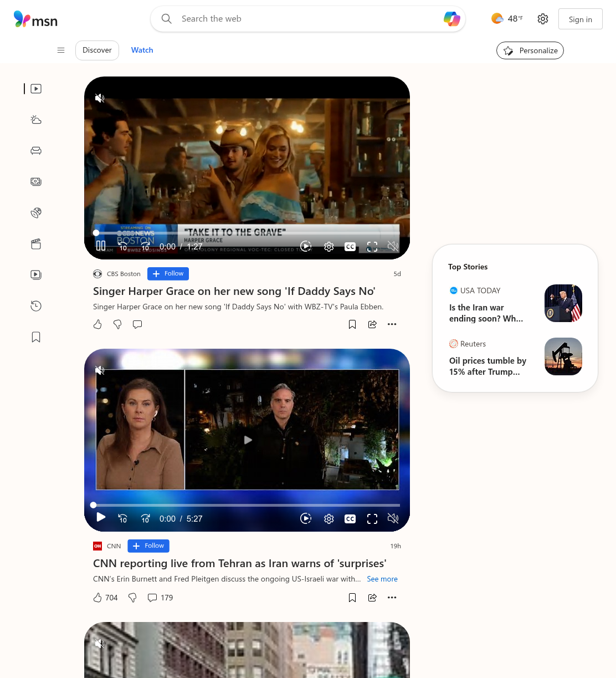
Task: Click the Personalize button
Action: 530,50
